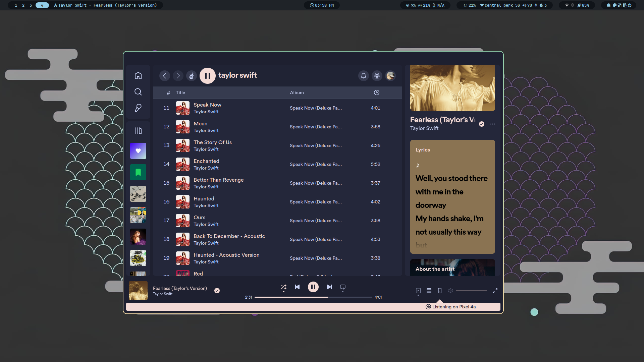Image resolution: width=644 pixels, height=362 pixels.
Task: Sort tracks by the Album column header
Action: [x=297, y=93]
